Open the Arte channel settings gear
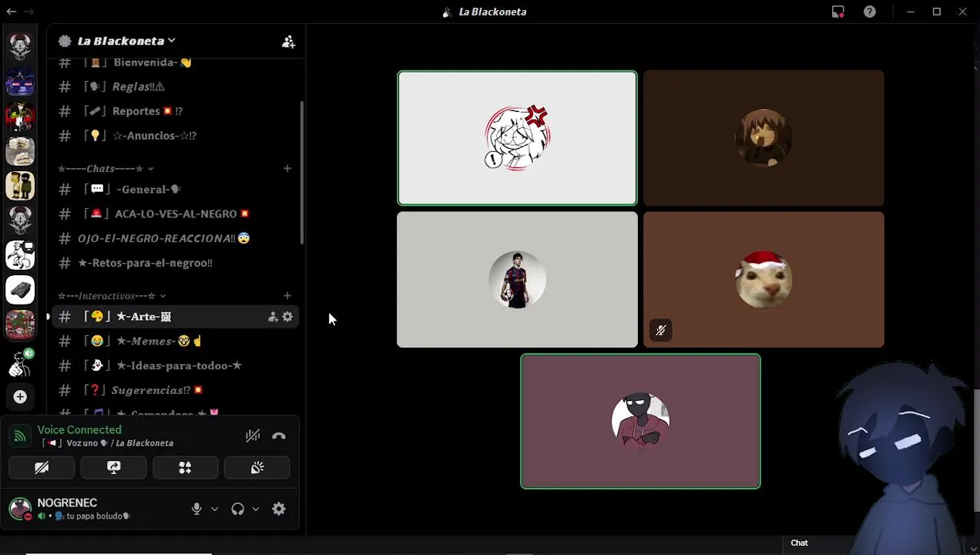980x555 pixels. pos(287,317)
